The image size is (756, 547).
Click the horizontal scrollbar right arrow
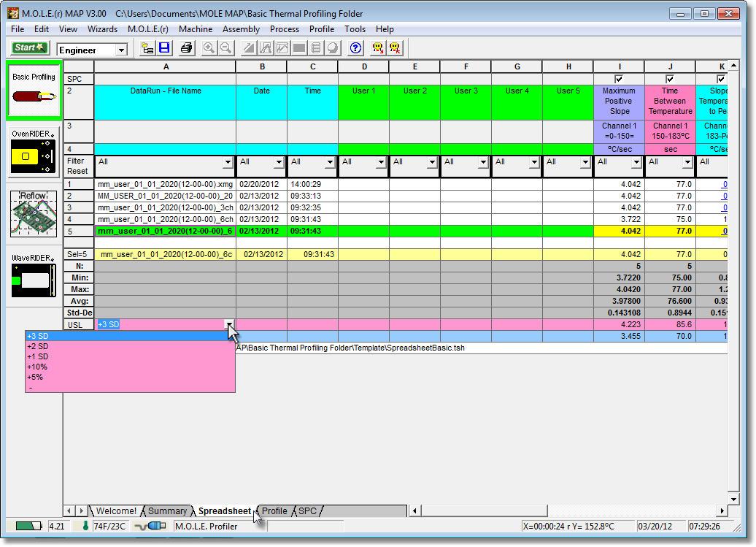coord(722,510)
